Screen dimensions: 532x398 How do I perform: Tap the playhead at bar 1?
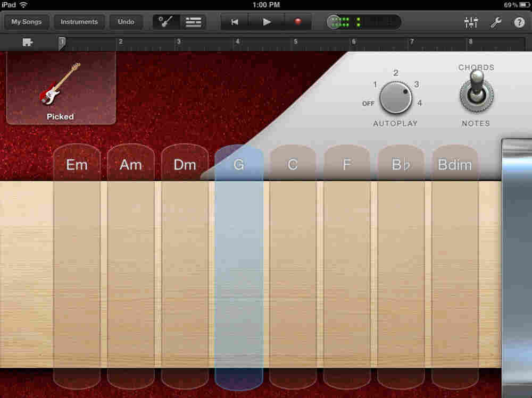62,43
